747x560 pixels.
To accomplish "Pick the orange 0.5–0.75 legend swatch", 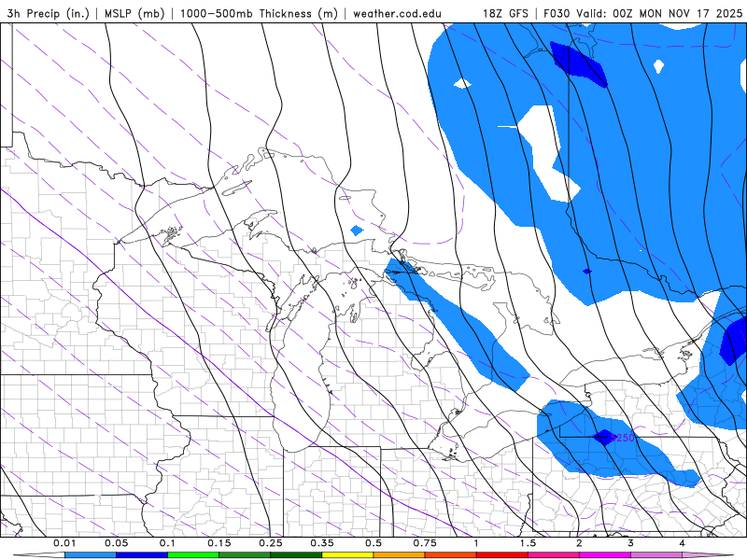I will click(x=400, y=555).
